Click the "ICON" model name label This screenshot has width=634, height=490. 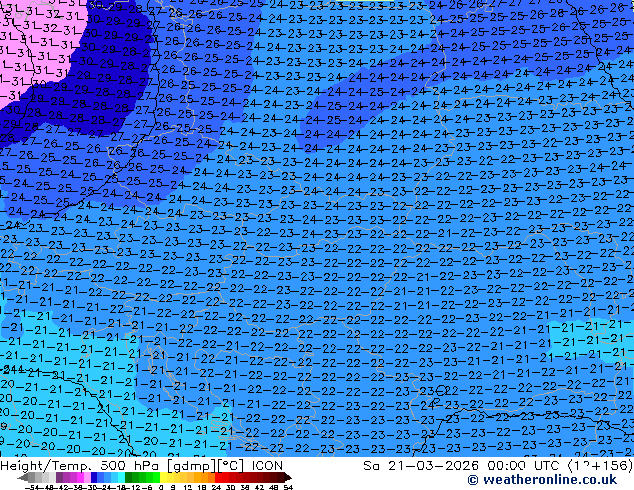point(267,466)
